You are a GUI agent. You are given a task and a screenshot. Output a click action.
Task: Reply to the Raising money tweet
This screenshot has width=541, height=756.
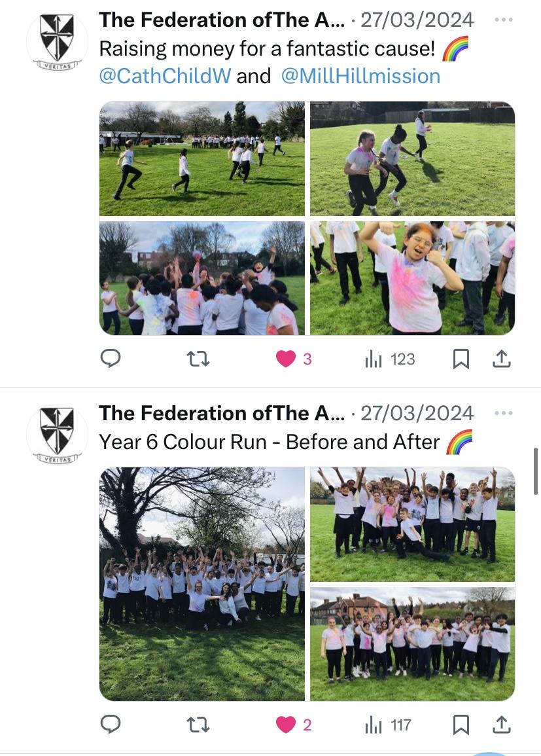click(111, 359)
